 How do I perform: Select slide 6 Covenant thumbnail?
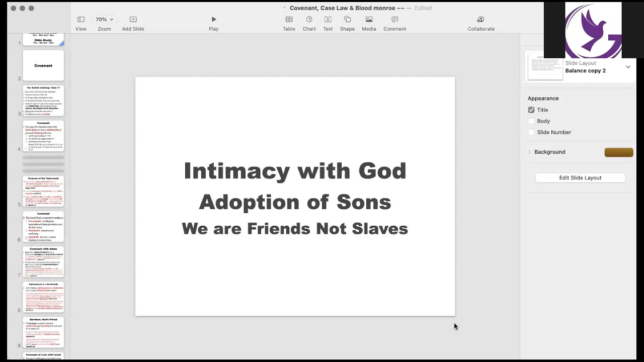[x=43, y=226]
